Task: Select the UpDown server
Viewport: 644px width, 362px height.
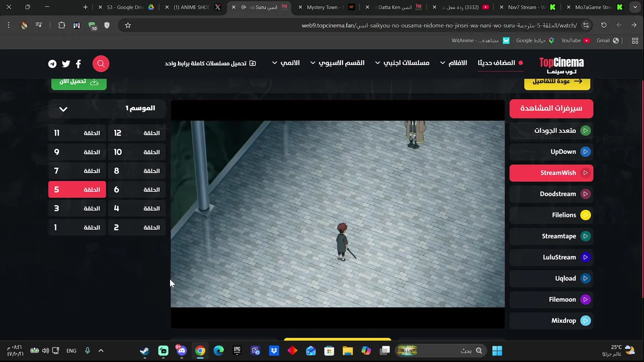Action: coord(551,152)
